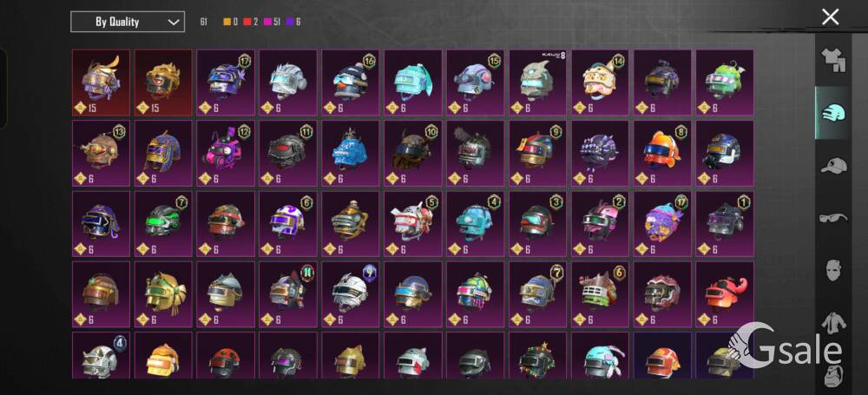Open the outfits category icon in sidebar
Screen dimensions: 868x395
coord(833,60)
